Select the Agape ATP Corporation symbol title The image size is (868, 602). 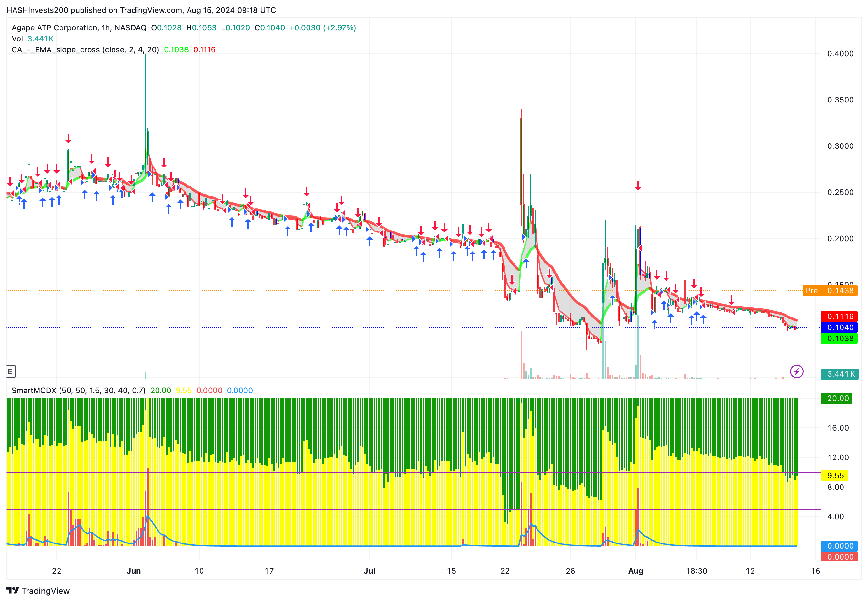pyautogui.click(x=79, y=27)
